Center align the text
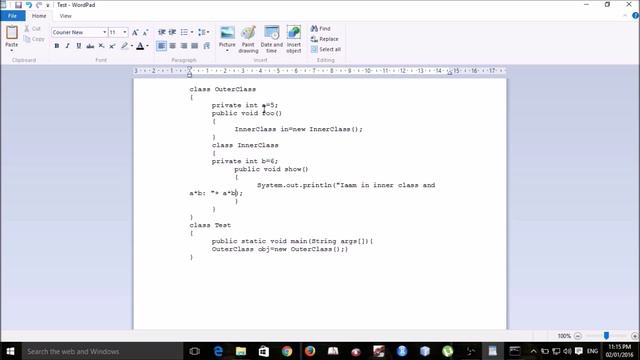This screenshot has width=640, height=360. pos(173,46)
